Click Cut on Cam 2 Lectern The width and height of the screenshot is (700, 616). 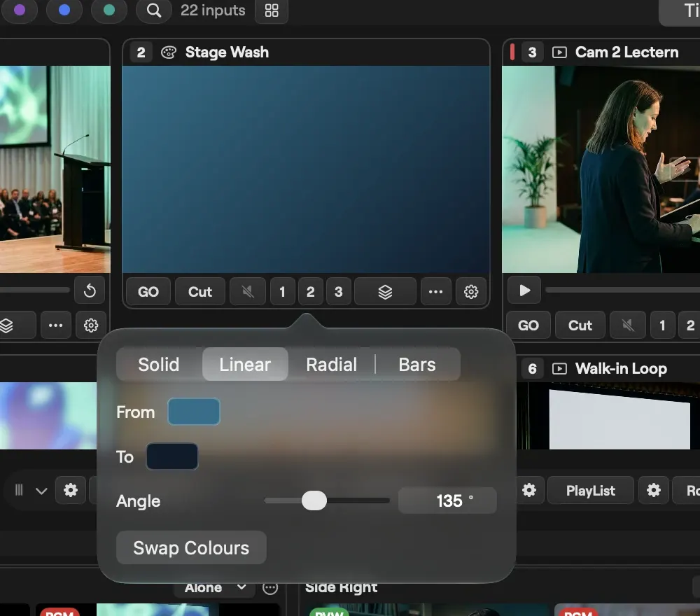[580, 325]
